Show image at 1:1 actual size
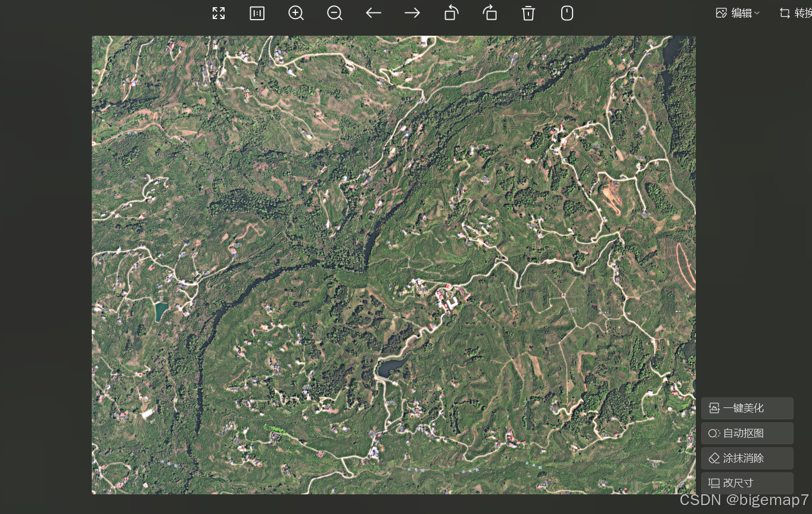 257,13
